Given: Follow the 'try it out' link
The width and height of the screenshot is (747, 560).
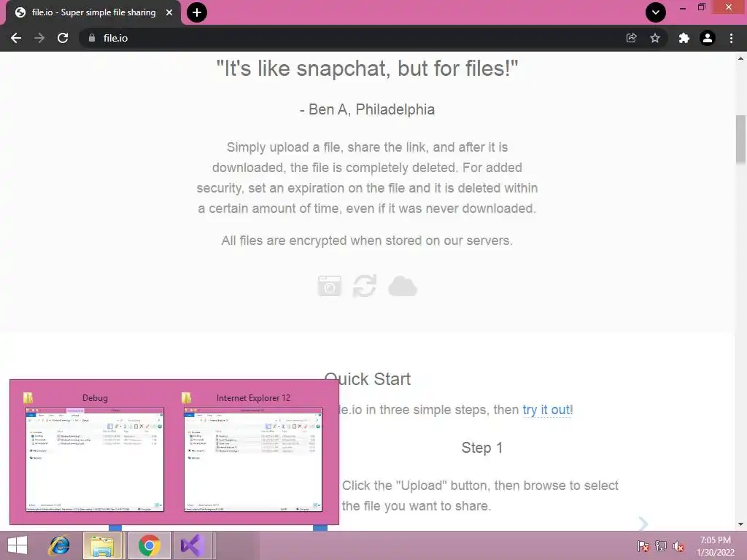Looking at the screenshot, I should tap(546, 410).
